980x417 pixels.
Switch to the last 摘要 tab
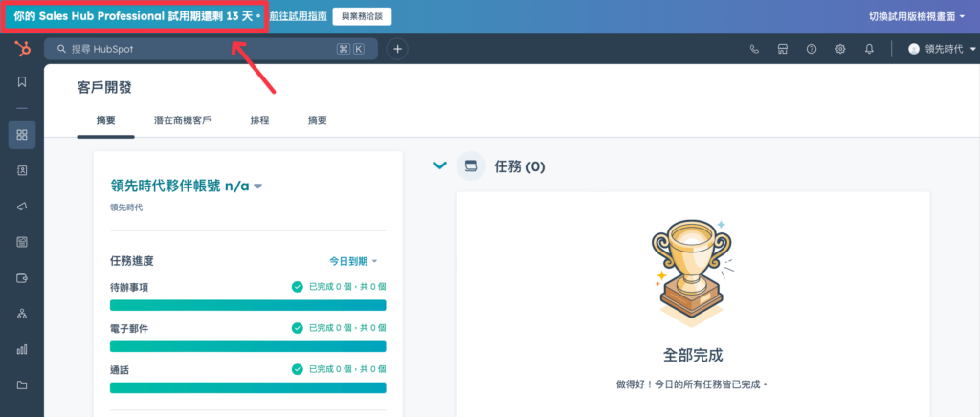tap(318, 121)
